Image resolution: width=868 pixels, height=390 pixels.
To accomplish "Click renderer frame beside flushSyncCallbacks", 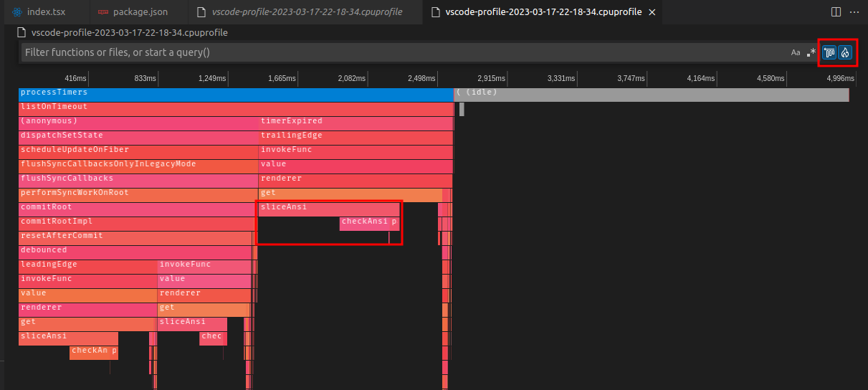I will [x=356, y=181].
